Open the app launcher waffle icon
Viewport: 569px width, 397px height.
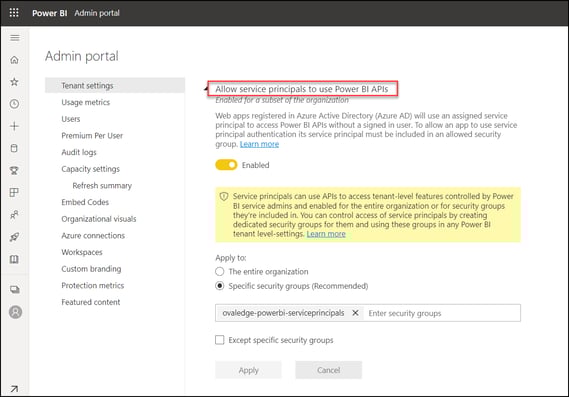(14, 13)
